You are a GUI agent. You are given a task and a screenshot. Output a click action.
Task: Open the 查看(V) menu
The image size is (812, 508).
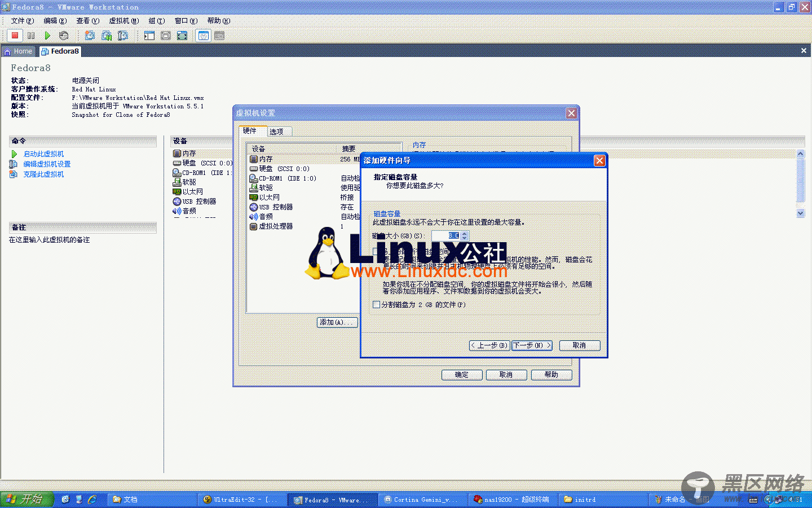[88, 21]
